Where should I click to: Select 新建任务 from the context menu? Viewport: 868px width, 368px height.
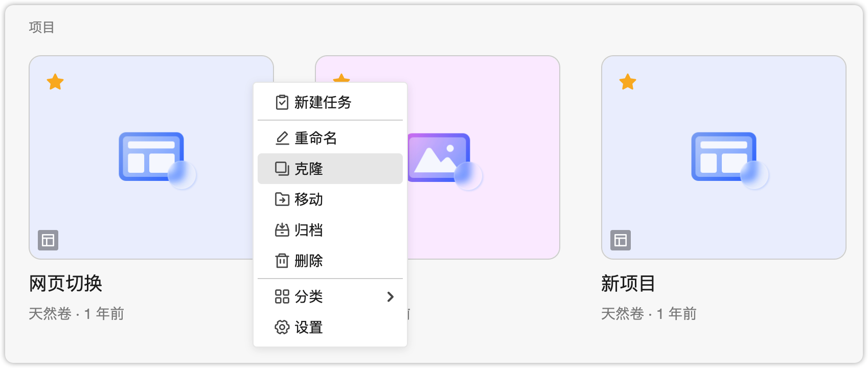(x=323, y=102)
